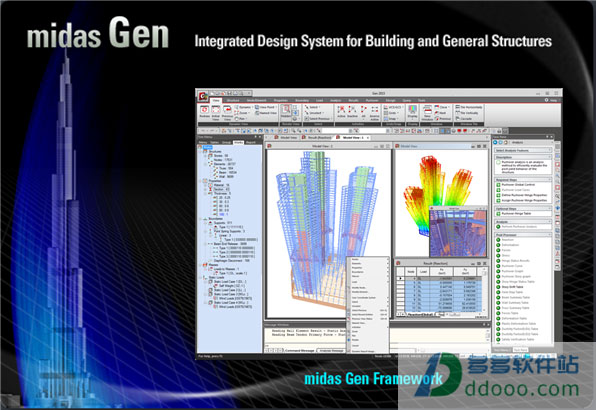Click the Node column header in reaction table
The height and width of the screenshot is (410, 596).
tap(411, 272)
